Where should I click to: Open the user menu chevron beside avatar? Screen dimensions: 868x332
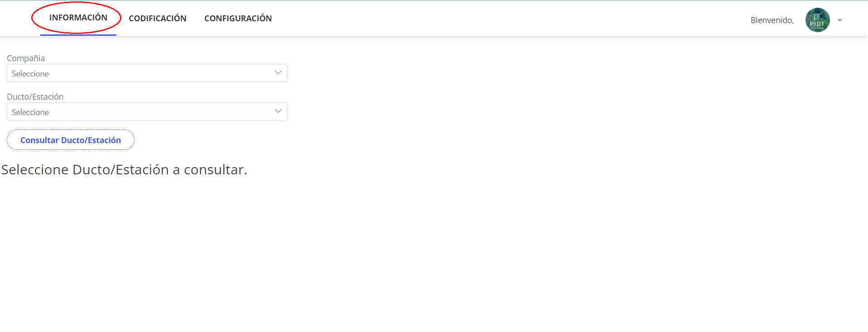[x=840, y=20]
